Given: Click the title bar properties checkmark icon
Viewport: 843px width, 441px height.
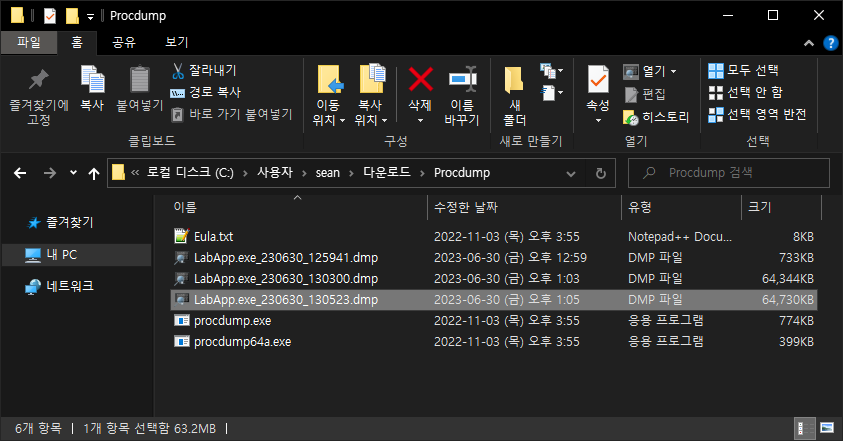Looking at the screenshot, I should (x=49, y=16).
